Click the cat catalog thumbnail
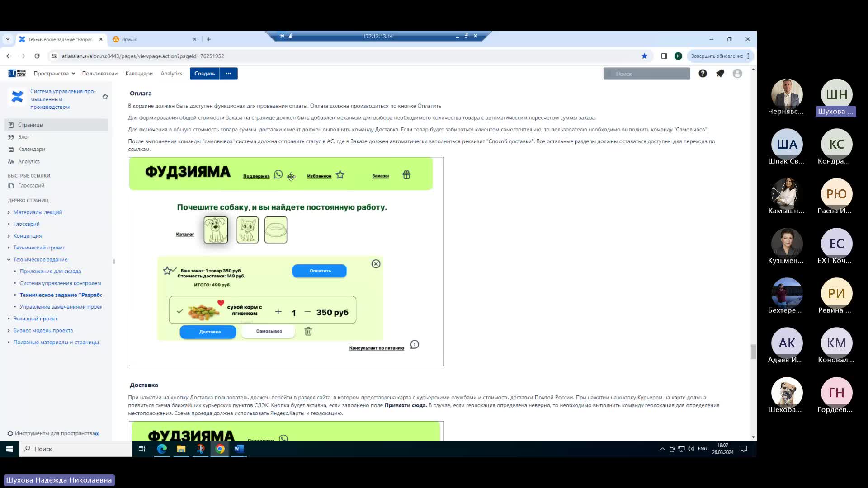 click(x=247, y=230)
